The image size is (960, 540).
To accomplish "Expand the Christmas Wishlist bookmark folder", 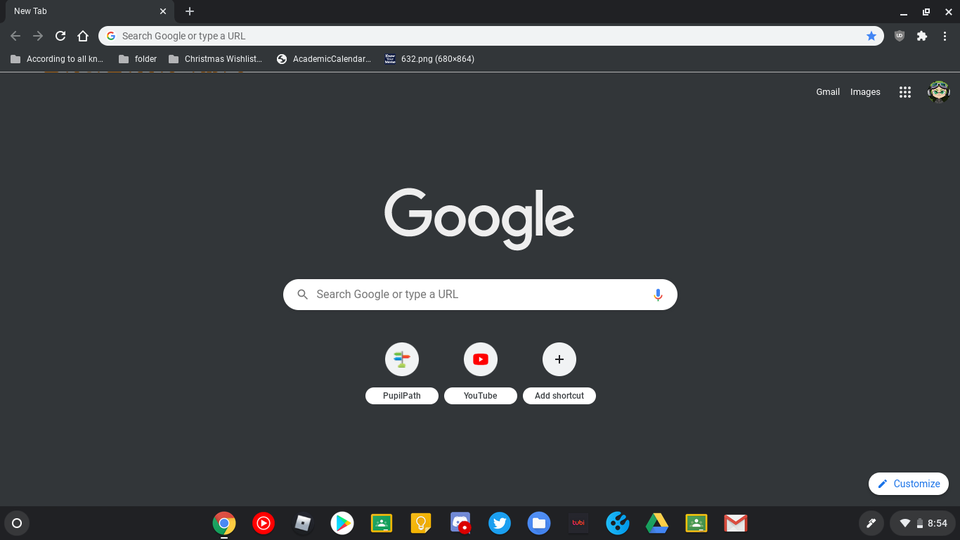I will (x=215, y=59).
